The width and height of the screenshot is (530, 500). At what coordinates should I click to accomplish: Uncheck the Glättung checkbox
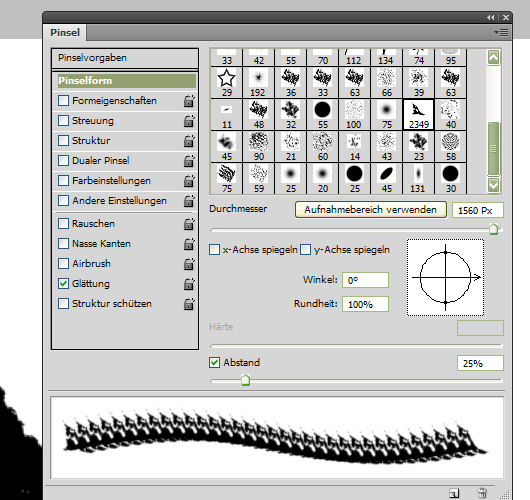click(x=63, y=283)
